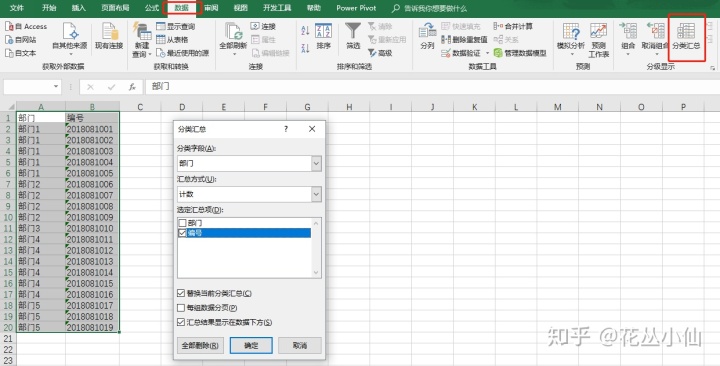The image size is (720, 366).
Task: Click 分类汇总 (Subtotal) ribbon icon
Action: pyautogui.click(x=686, y=31)
